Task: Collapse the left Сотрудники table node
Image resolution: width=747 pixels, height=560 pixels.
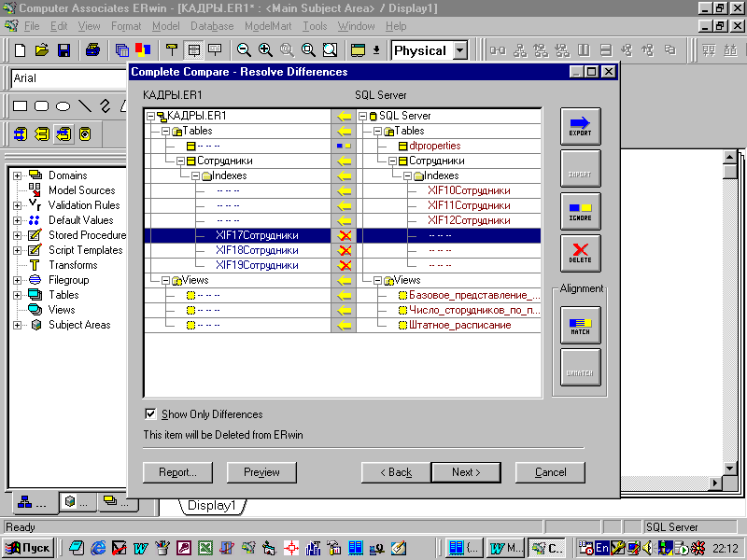Action: pos(180,161)
